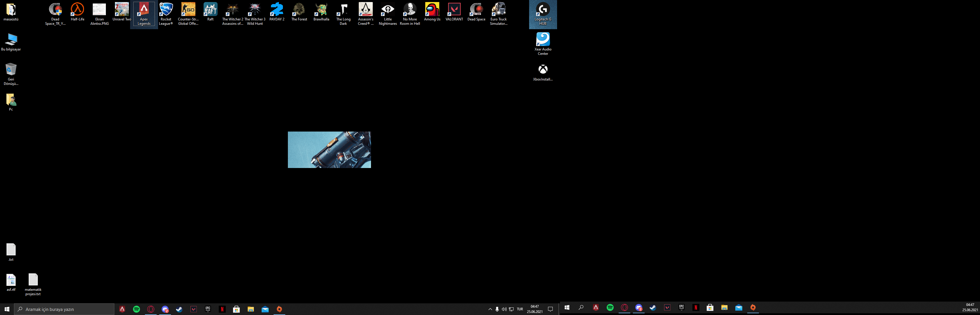Click the microphone icon in system tray
The height and width of the screenshot is (315, 980).
click(497, 309)
